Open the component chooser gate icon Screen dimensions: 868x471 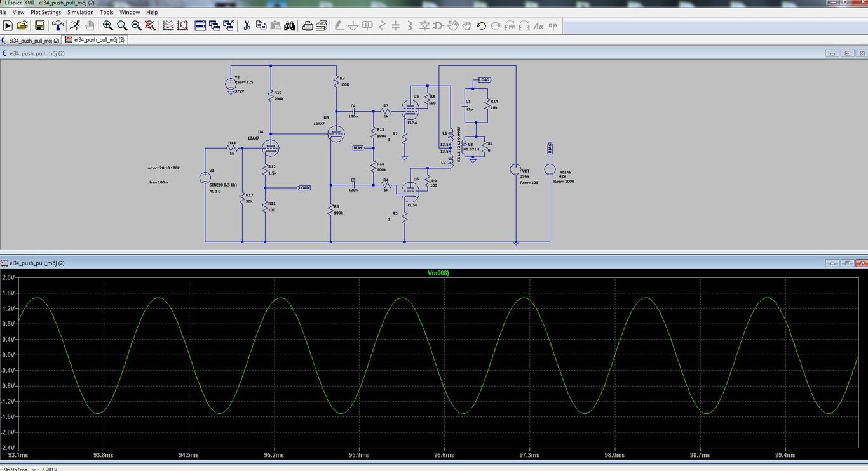pos(438,26)
